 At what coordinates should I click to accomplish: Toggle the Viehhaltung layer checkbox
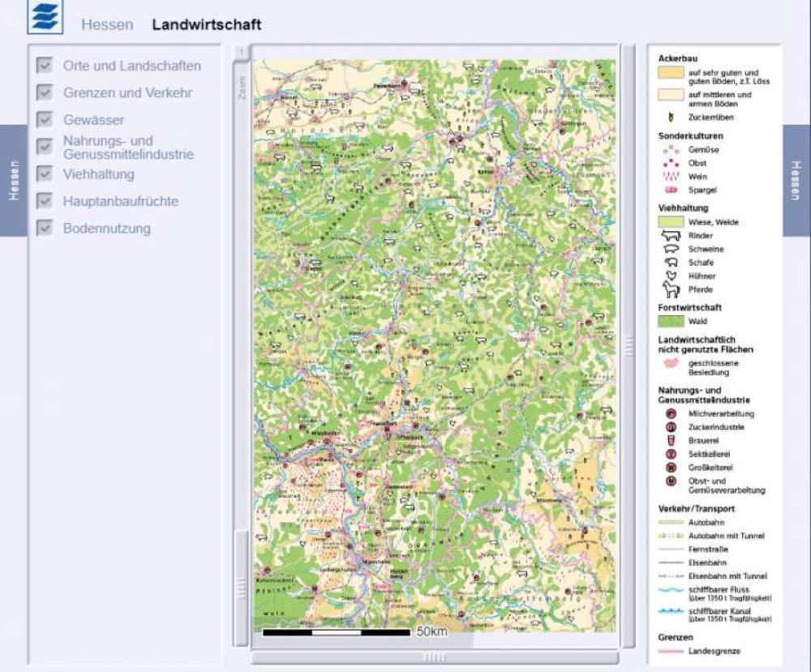[x=45, y=173]
